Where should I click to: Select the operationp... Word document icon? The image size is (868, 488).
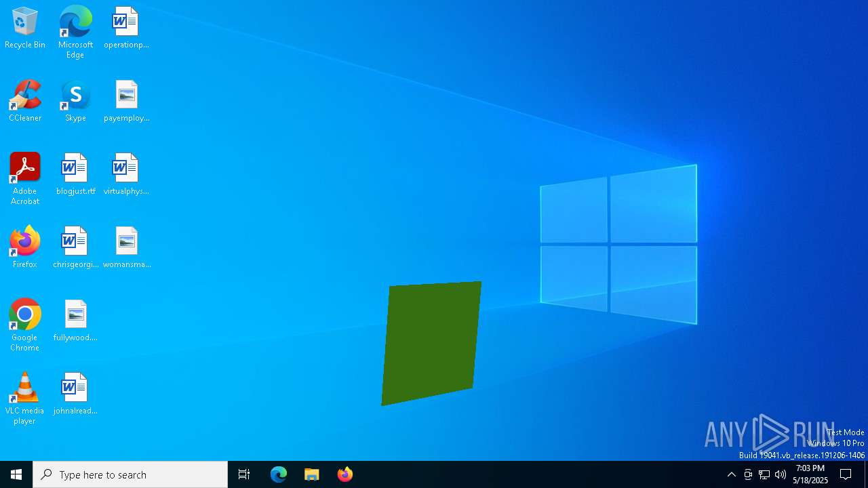pyautogui.click(x=126, y=28)
